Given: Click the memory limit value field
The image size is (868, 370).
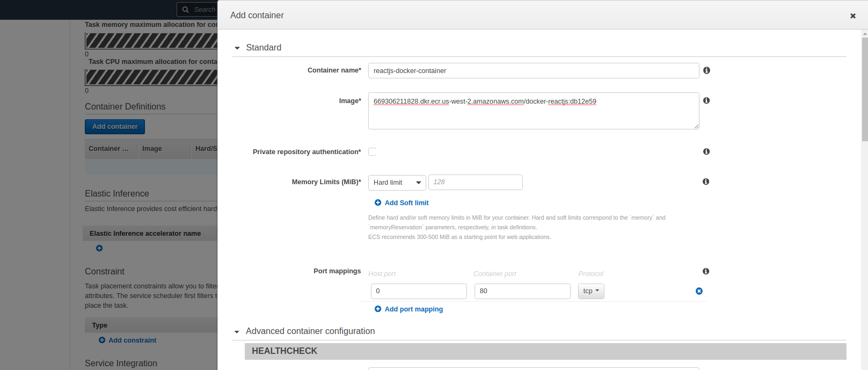Looking at the screenshot, I should 475,183.
